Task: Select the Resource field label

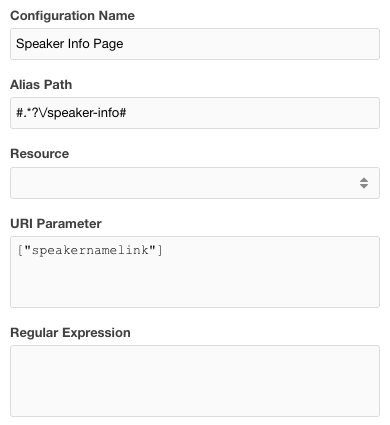Action: click(x=40, y=154)
